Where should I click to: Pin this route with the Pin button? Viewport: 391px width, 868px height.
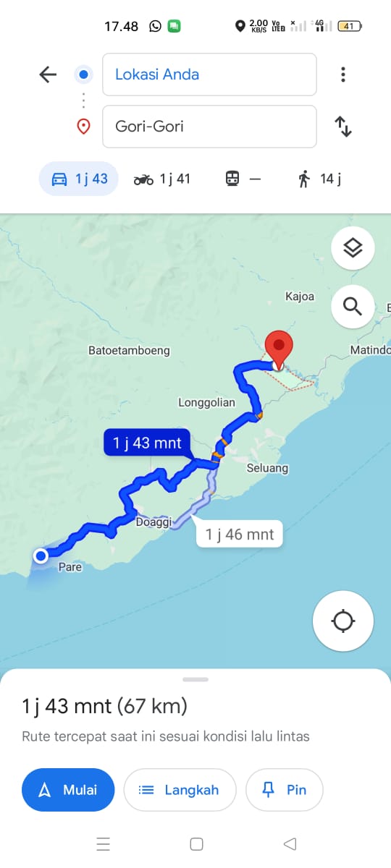284,790
